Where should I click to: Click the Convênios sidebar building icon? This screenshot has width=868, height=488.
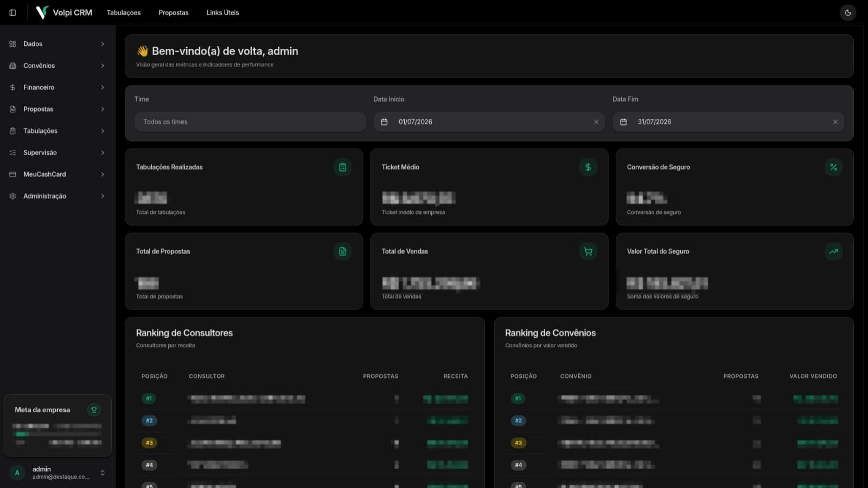click(x=12, y=66)
